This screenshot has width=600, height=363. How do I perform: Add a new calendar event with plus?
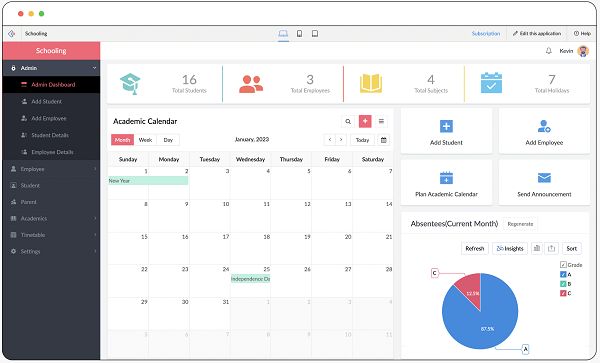click(365, 121)
